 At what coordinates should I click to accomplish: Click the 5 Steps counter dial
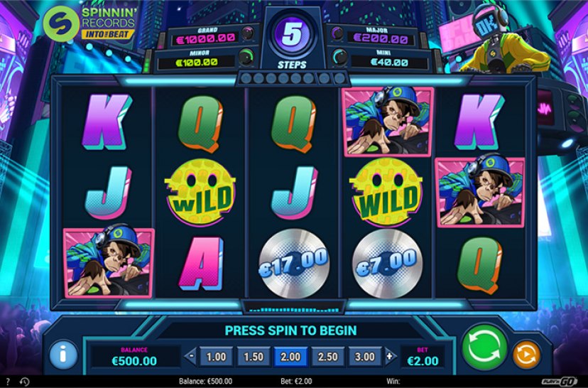[292, 35]
